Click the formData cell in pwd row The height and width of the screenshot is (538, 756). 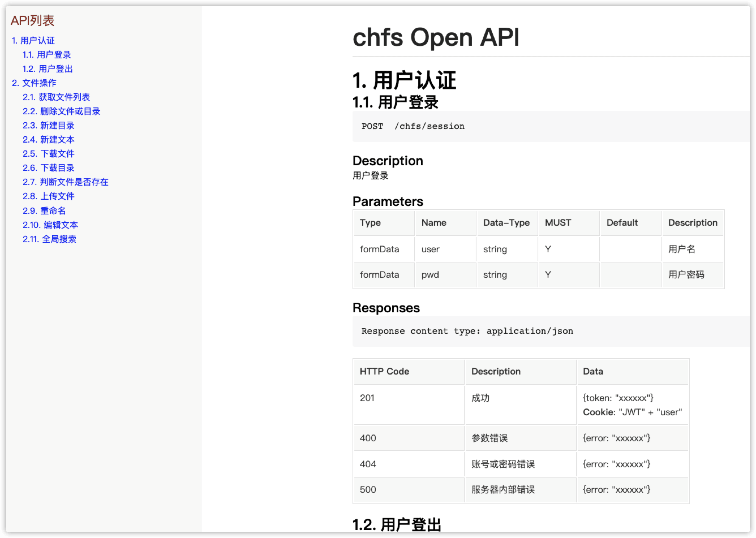tap(384, 275)
